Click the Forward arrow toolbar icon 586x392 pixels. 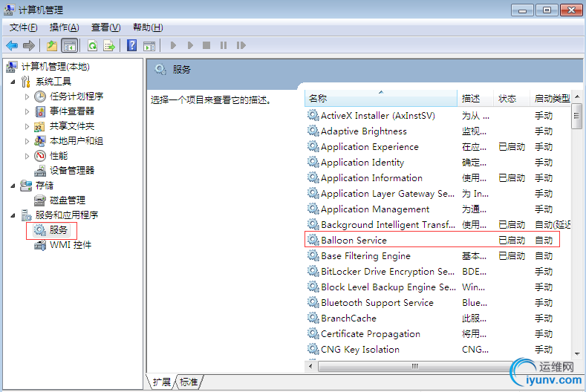[29, 45]
